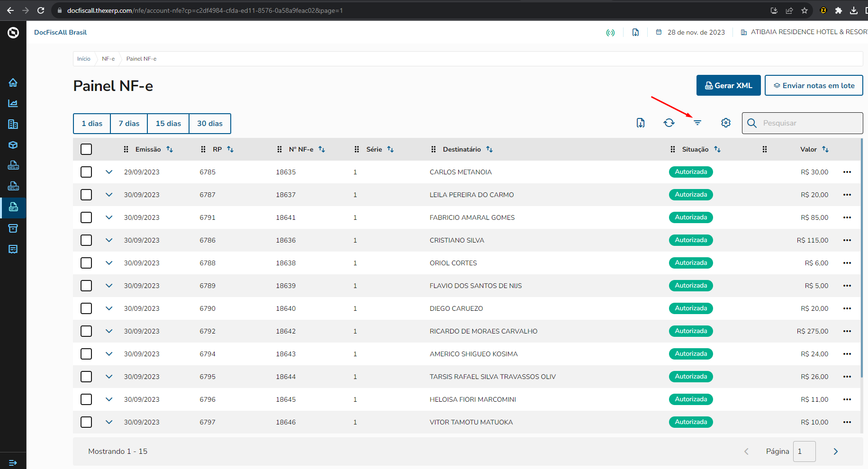Expand row details for RP 6789
Image resolution: width=868 pixels, height=469 pixels.
tap(109, 286)
